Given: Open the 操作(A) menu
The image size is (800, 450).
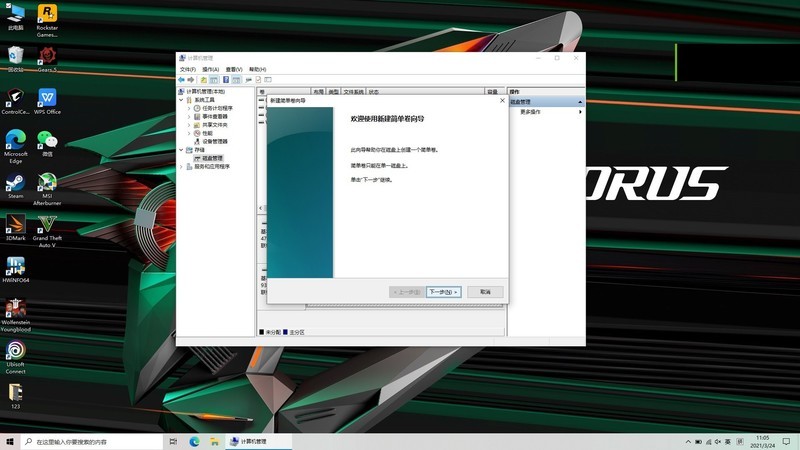Looking at the screenshot, I should tap(211, 69).
